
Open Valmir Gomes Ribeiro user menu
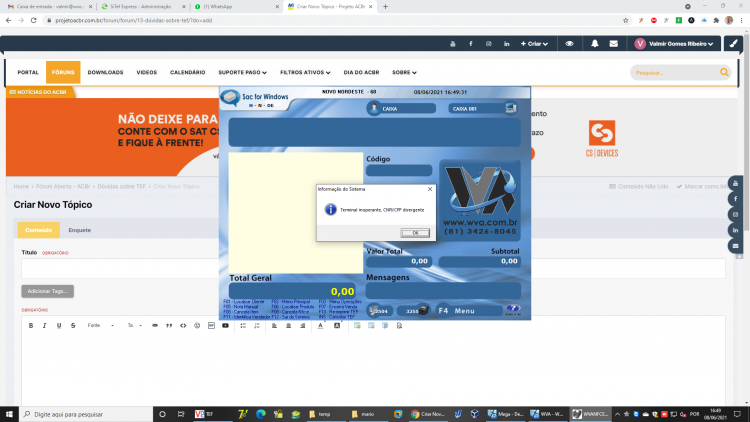coord(674,44)
